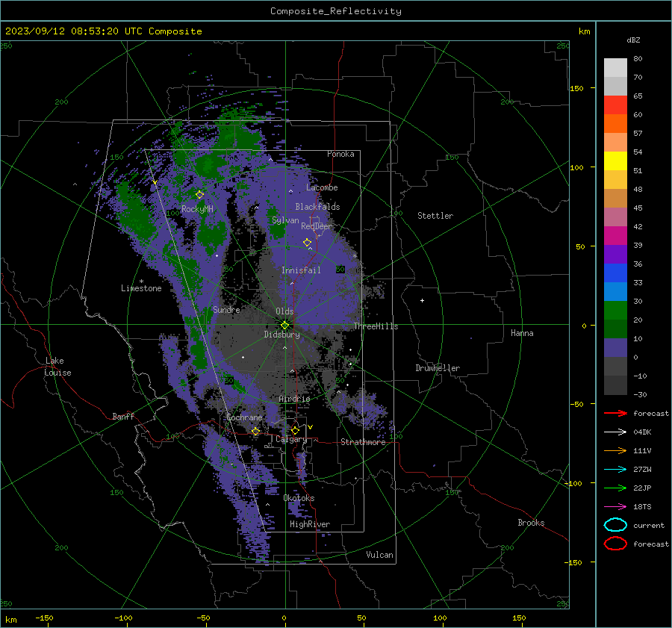
Task: Click the Lake Louise label
Action: [57, 367]
